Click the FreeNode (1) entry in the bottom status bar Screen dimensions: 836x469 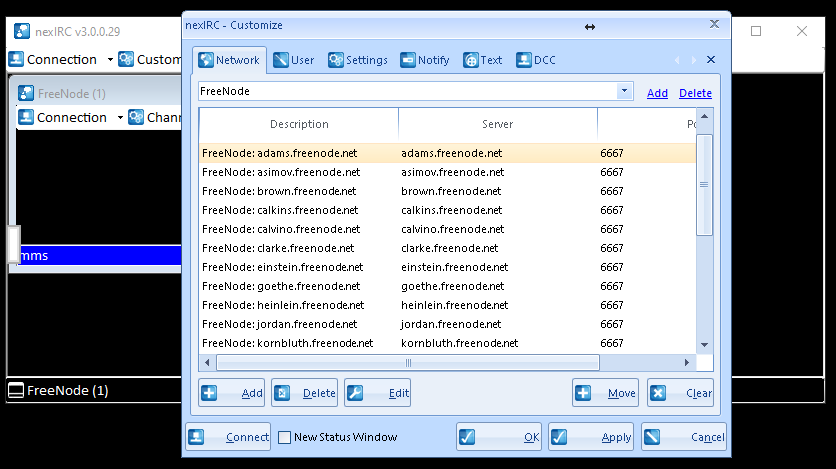59,391
